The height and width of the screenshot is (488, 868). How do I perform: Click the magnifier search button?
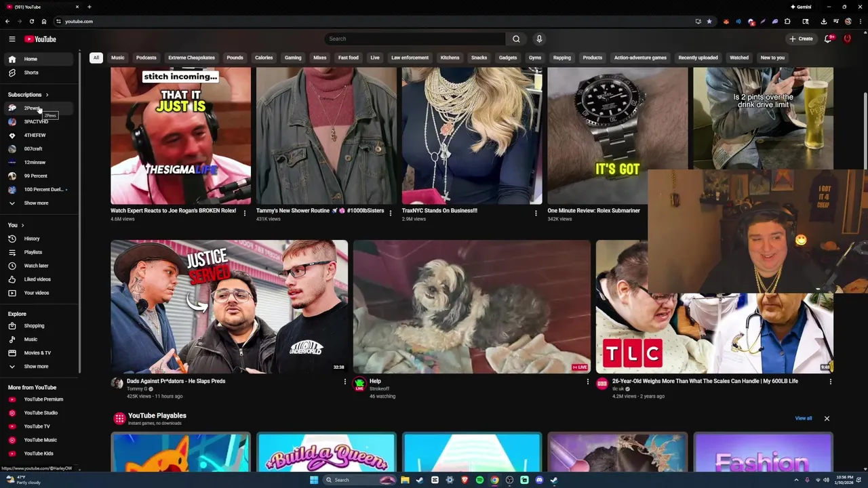click(x=516, y=39)
